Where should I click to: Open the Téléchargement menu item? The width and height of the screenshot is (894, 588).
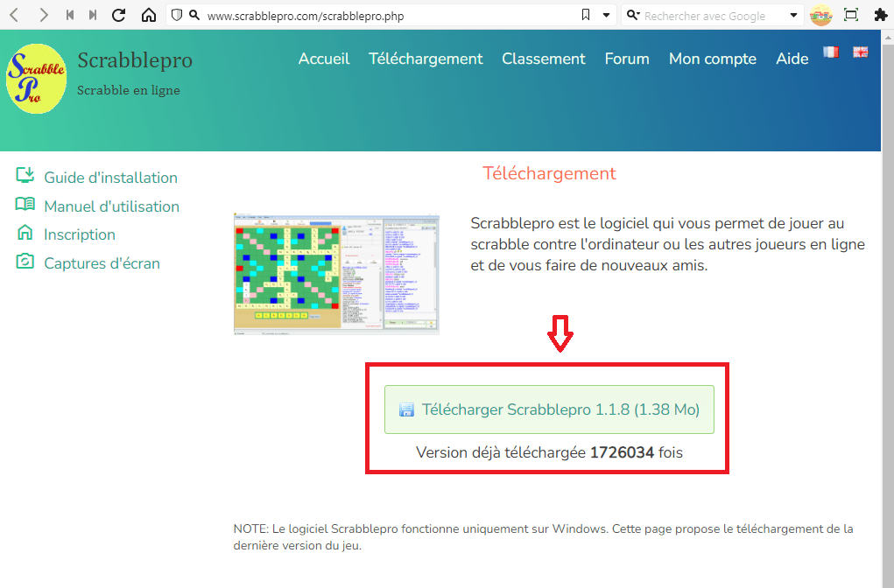pos(426,59)
